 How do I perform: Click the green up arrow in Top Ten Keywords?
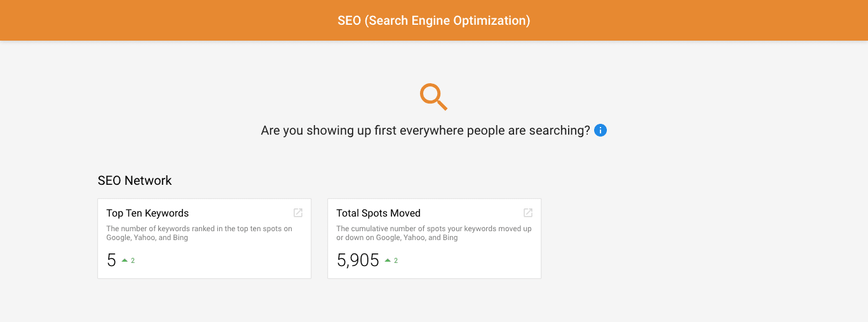point(125,260)
